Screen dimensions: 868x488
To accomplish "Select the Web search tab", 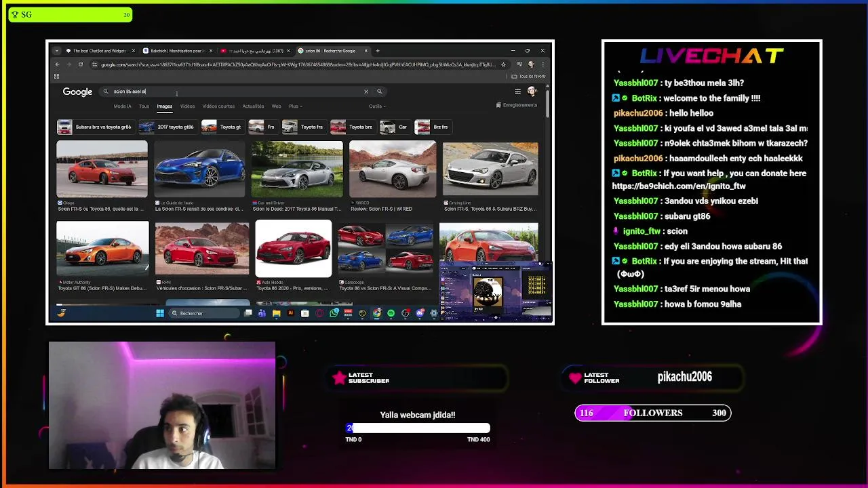I will coord(276,106).
